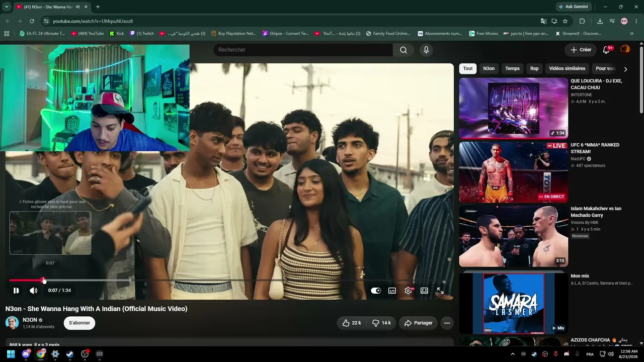644x362 pixels.
Task: Open Islam Makhachev vs Ian Machado Garry video
Action: tap(514, 236)
